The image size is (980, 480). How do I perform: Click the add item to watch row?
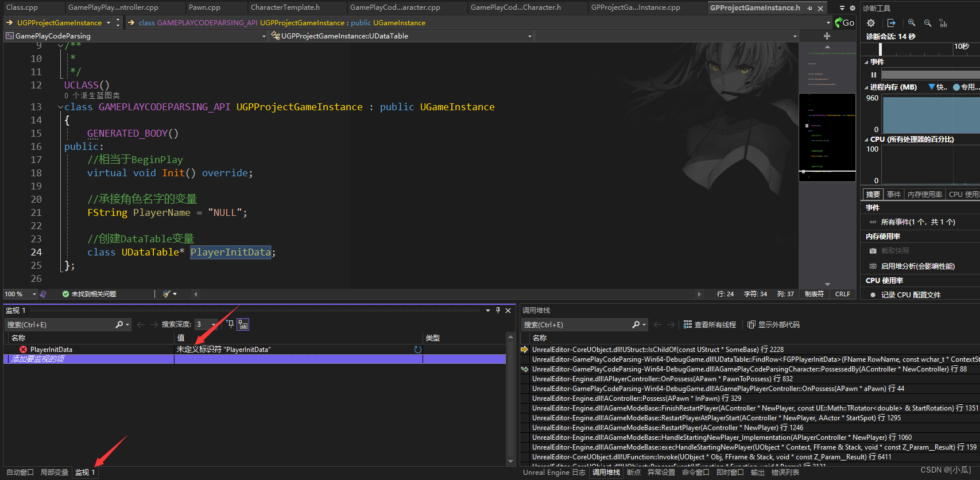point(254,359)
